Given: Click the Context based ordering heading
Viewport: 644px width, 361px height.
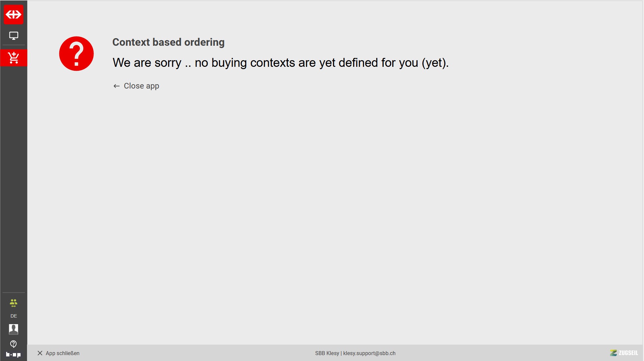Looking at the screenshot, I should pyautogui.click(x=168, y=42).
